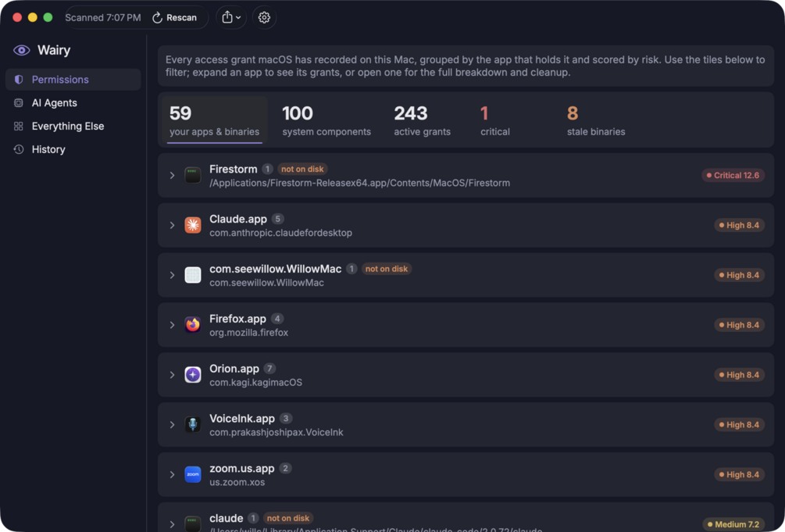This screenshot has height=532, width=785.
Task: Click Firestorm's not on disk tag
Action: tap(302, 170)
